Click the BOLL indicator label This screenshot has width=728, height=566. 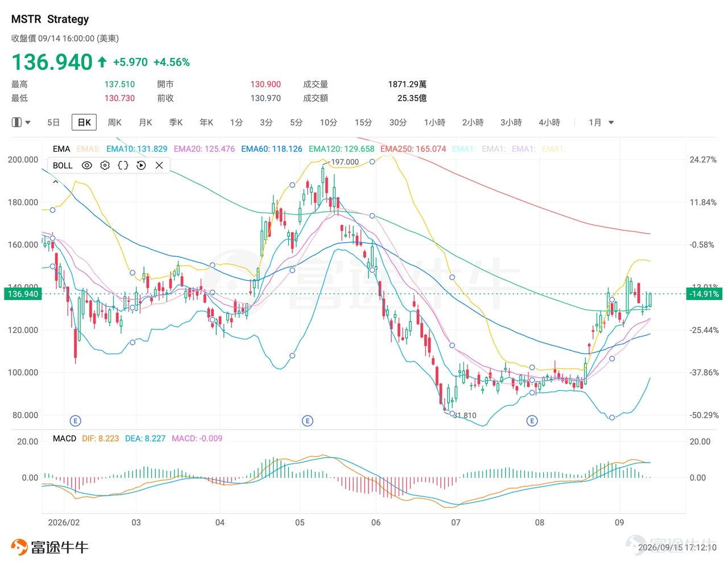pyautogui.click(x=63, y=165)
